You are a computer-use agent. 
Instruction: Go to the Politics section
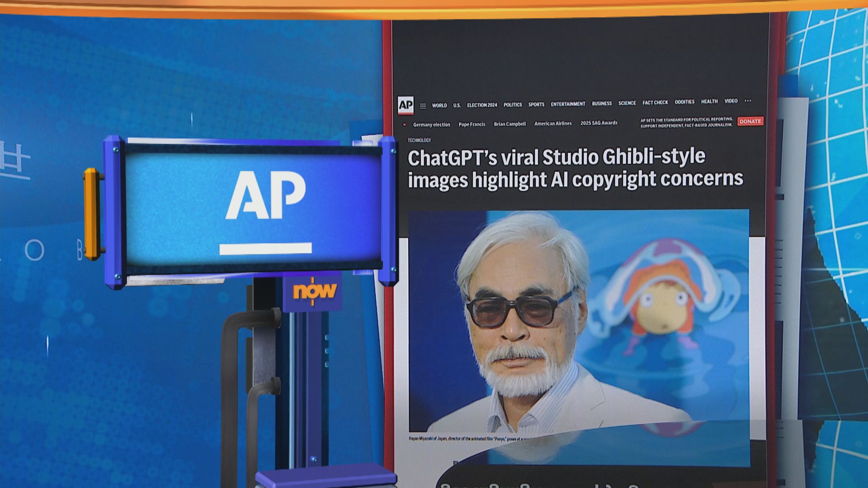[x=512, y=104]
